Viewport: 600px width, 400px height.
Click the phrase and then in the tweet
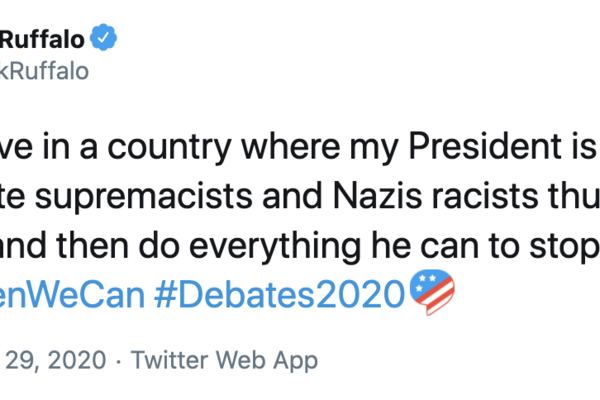(x=56, y=246)
